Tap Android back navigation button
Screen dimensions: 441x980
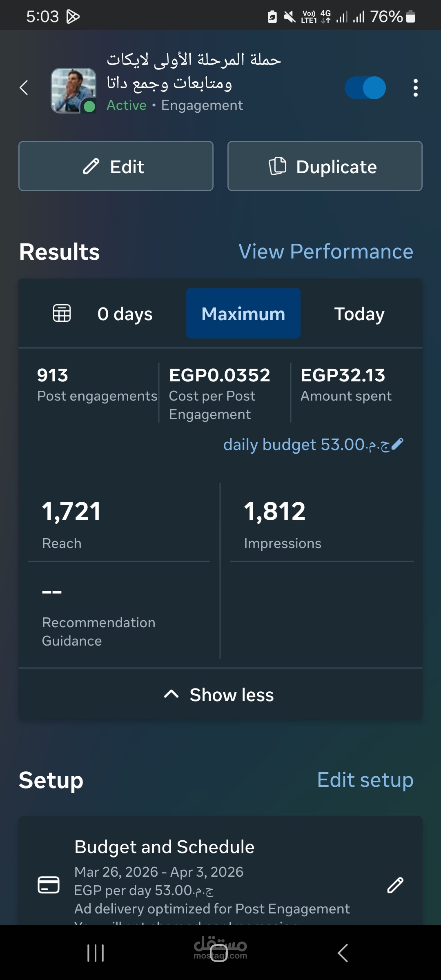click(343, 953)
